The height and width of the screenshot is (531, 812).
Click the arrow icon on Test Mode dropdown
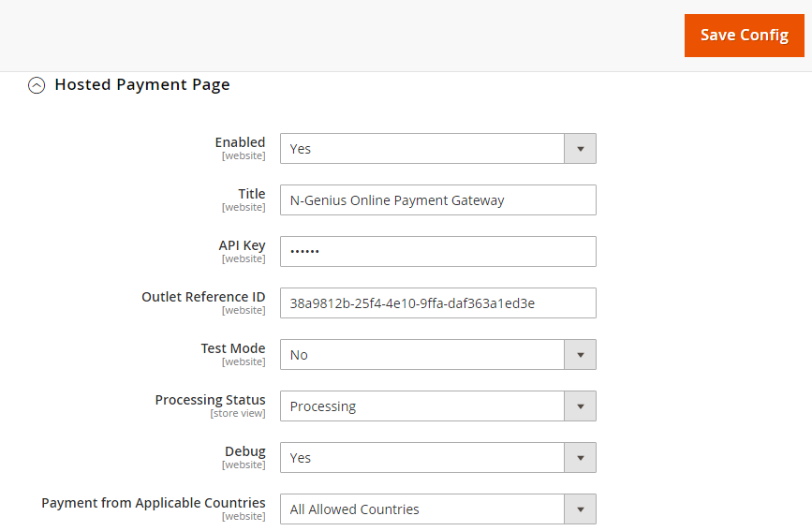tap(580, 355)
